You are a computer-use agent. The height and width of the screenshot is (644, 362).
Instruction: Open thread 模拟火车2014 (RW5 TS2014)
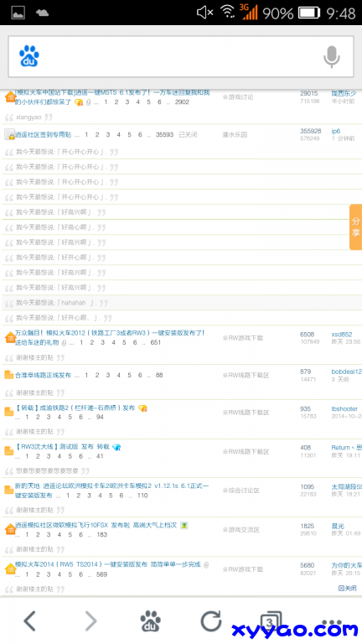(107, 564)
